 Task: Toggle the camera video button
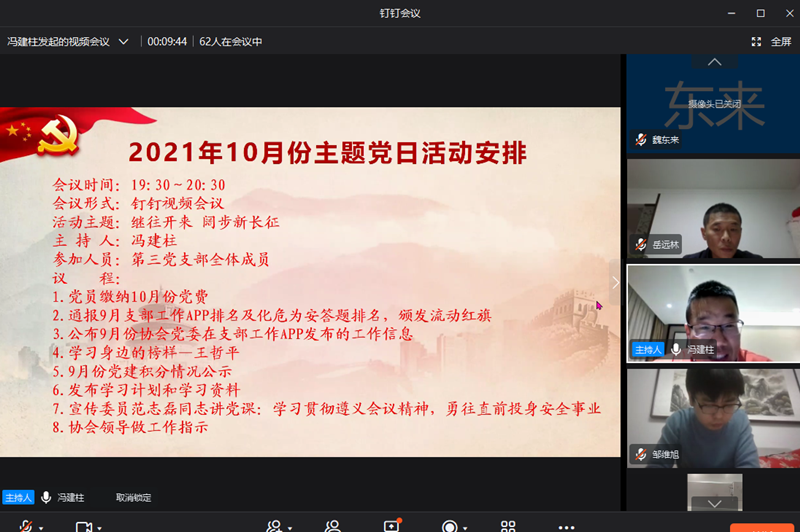point(84,526)
